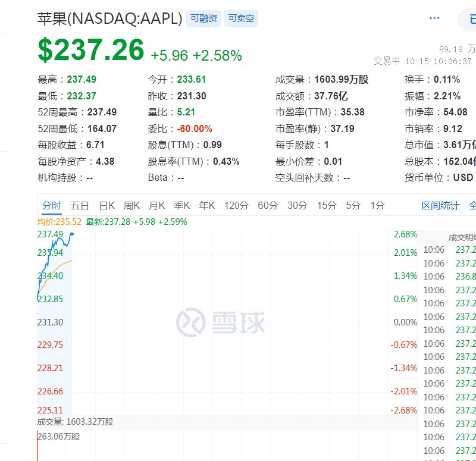Switch to the 日K chart tab
The image size is (476, 461).
pyautogui.click(x=107, y=205)
